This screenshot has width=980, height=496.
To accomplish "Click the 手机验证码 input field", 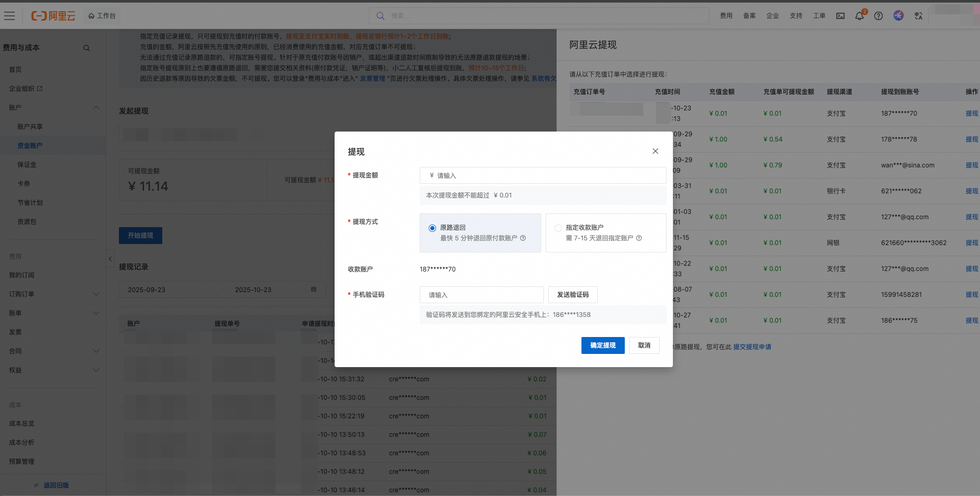I will point(482,295).
